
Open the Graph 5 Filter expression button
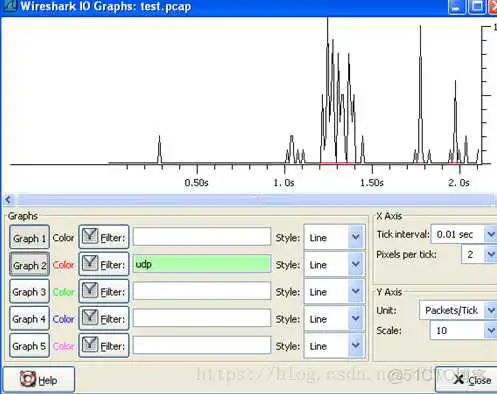tap(104, 345)
